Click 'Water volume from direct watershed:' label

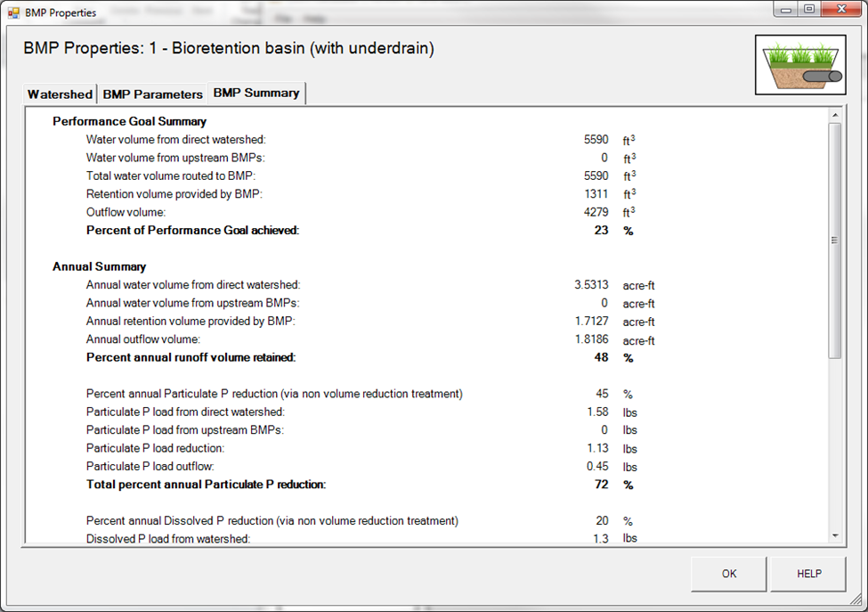tap(176, 140)
